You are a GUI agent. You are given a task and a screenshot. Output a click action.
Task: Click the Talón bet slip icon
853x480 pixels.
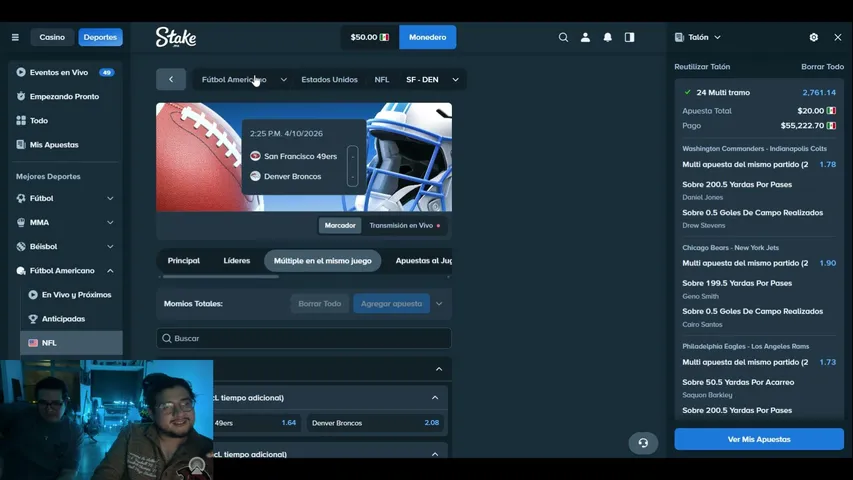[679, 37]
